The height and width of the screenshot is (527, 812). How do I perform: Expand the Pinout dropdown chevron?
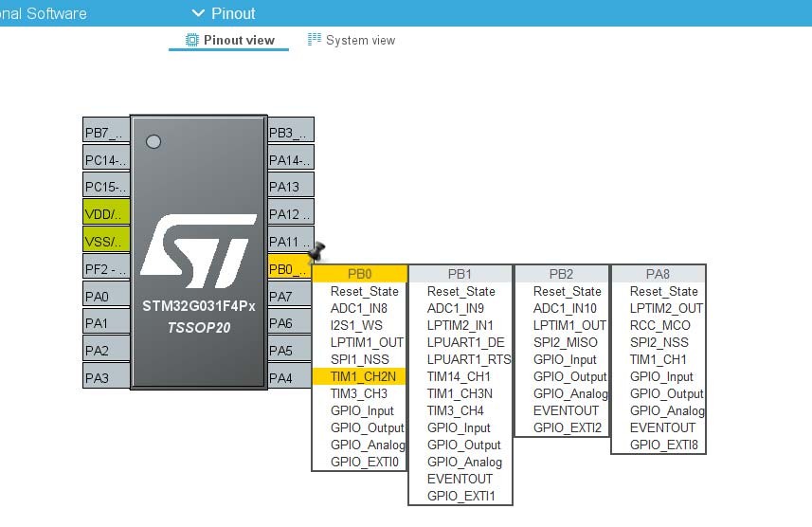point(198,13)
